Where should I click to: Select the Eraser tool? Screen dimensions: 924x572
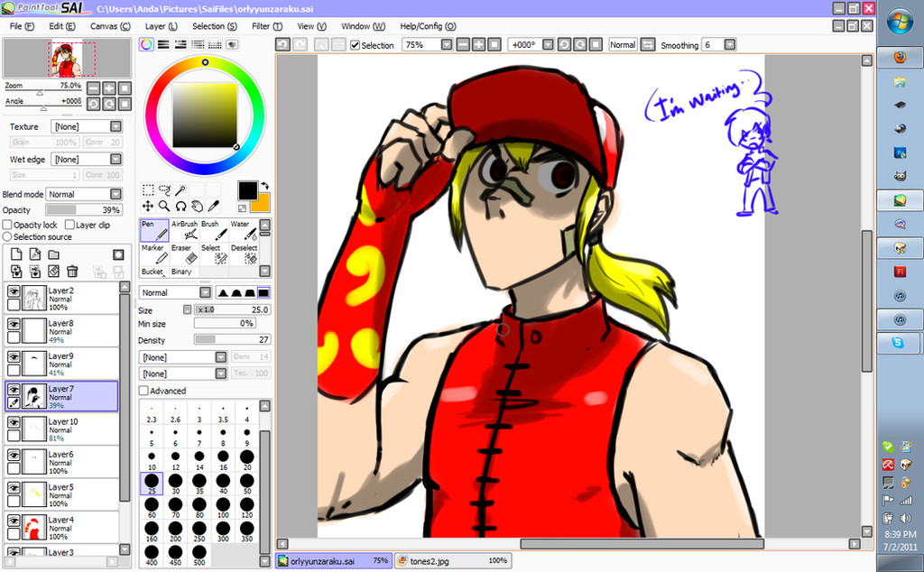pos(184,254)
